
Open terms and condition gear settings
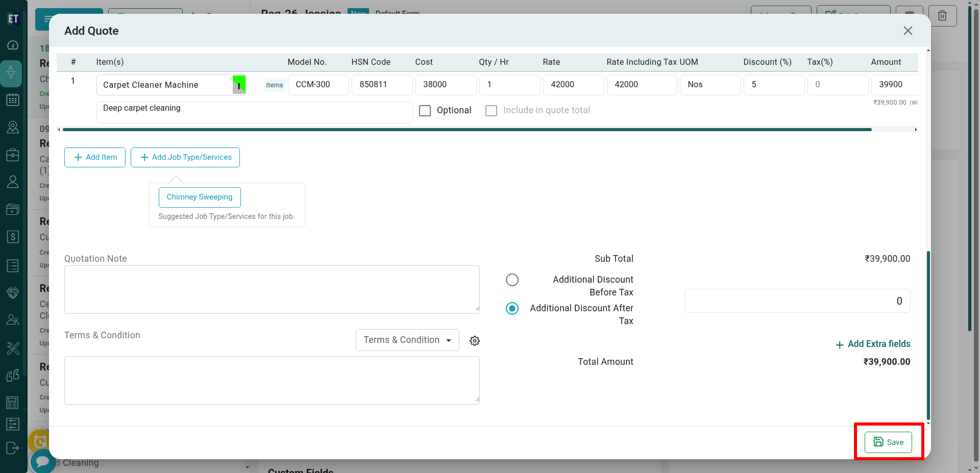click(475, 341)
